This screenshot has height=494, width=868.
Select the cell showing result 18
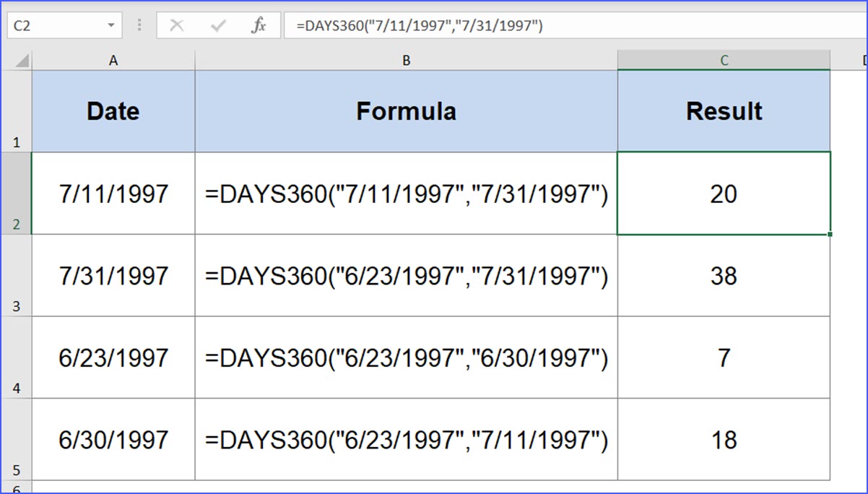point(724,441)
